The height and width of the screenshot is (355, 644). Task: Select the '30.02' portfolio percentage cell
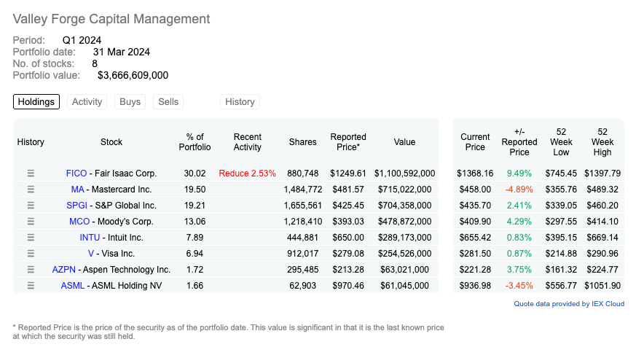(x=195, y=173)
